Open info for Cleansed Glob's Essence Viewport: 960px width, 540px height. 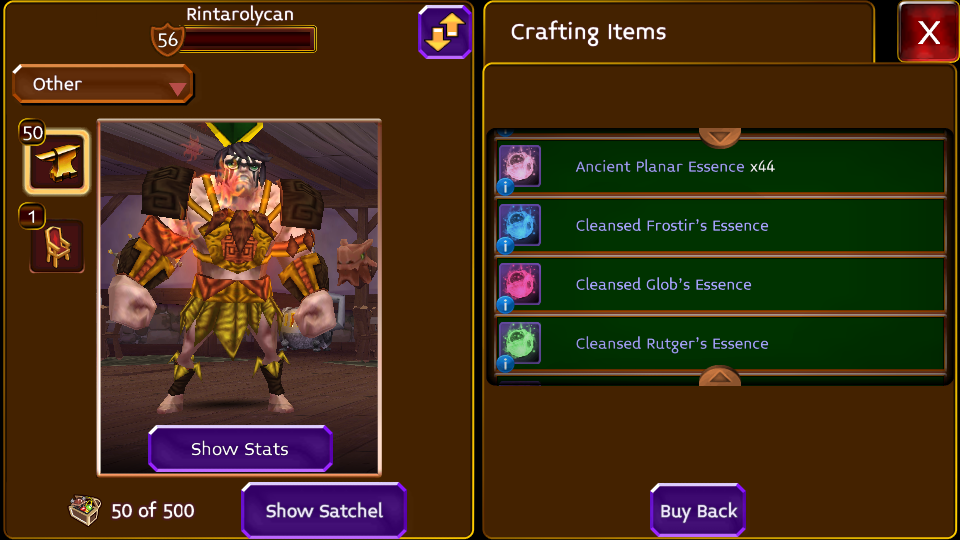(505, 304)
